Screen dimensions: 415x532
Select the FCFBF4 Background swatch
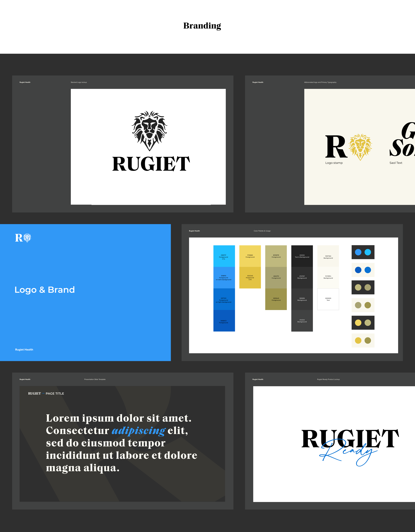click(x=328, y=278)
